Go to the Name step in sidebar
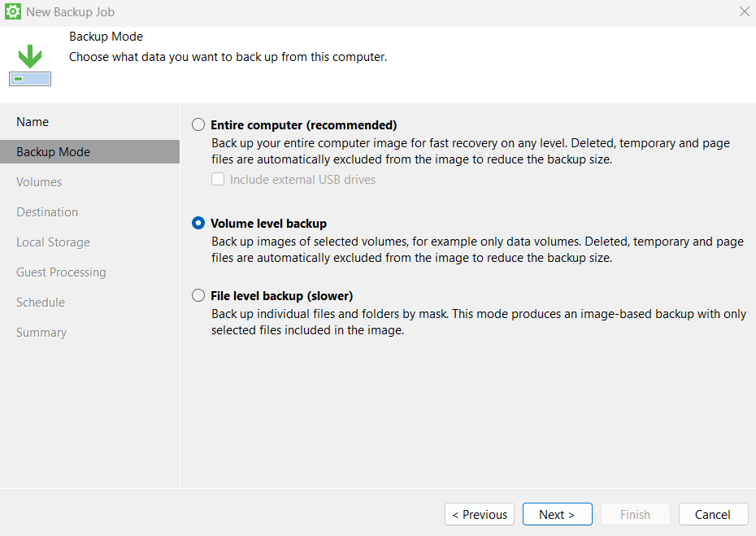Image resolution: width=756 pixels, height=536 pixels. (x=33, y=122)
